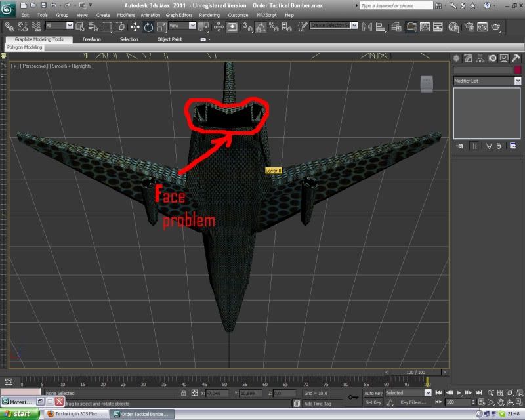Switch to the Hierarchy command panel
Screen dimensions: 525x420
(x=480, y=58)
